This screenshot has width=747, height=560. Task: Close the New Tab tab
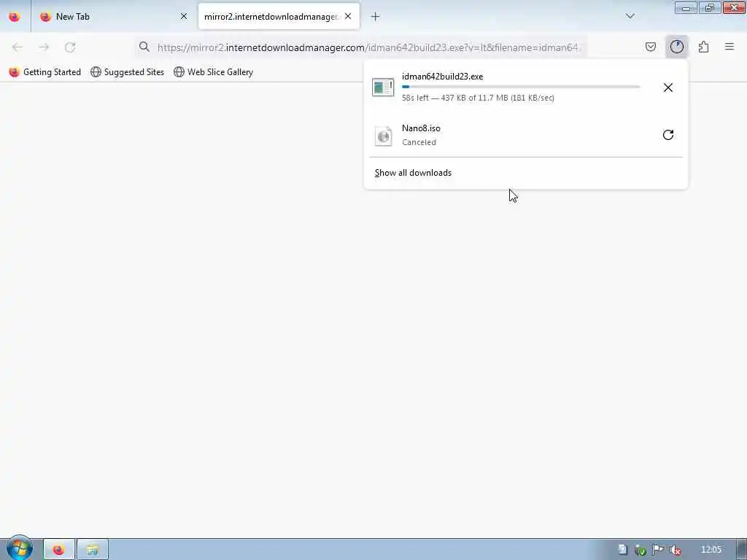(183, 17)
